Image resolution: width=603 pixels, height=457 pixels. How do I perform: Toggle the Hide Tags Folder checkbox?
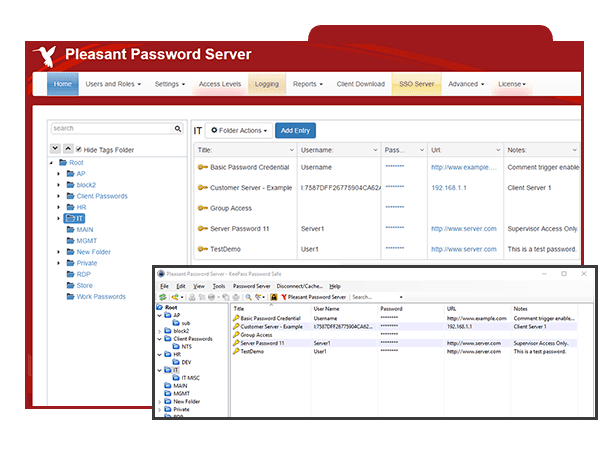click(79, 149)
